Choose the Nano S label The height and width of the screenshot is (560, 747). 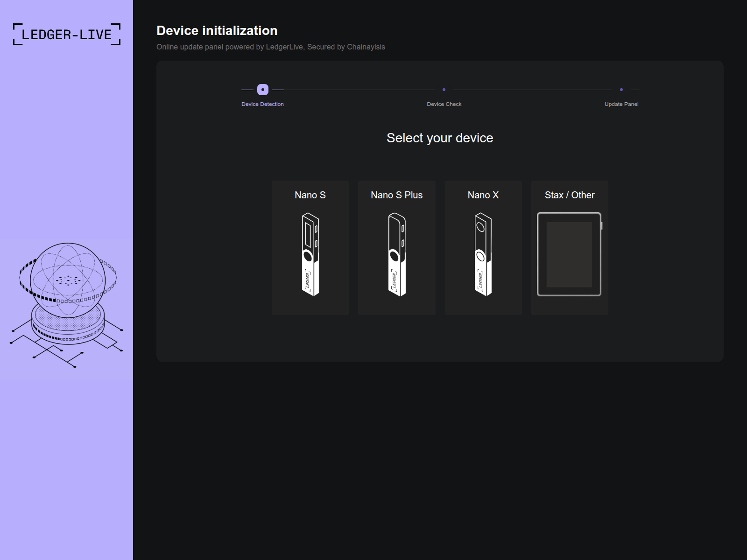310,195
